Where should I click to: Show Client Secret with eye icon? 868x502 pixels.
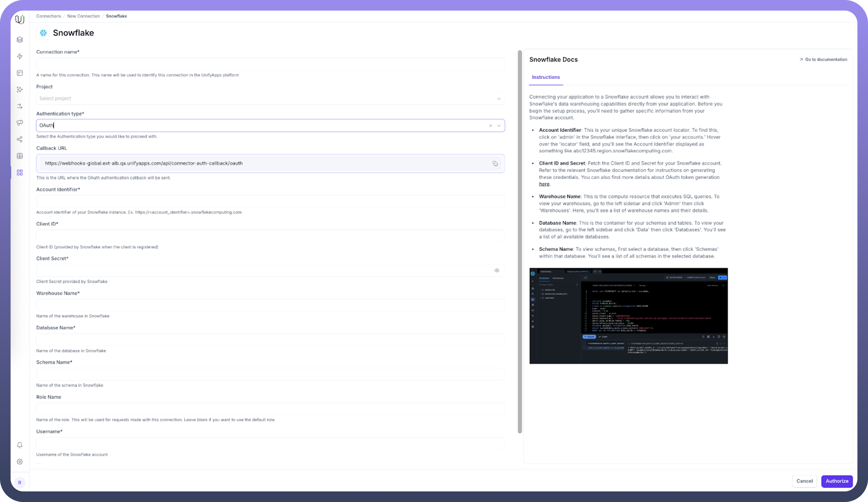click(x=497, y=270)
